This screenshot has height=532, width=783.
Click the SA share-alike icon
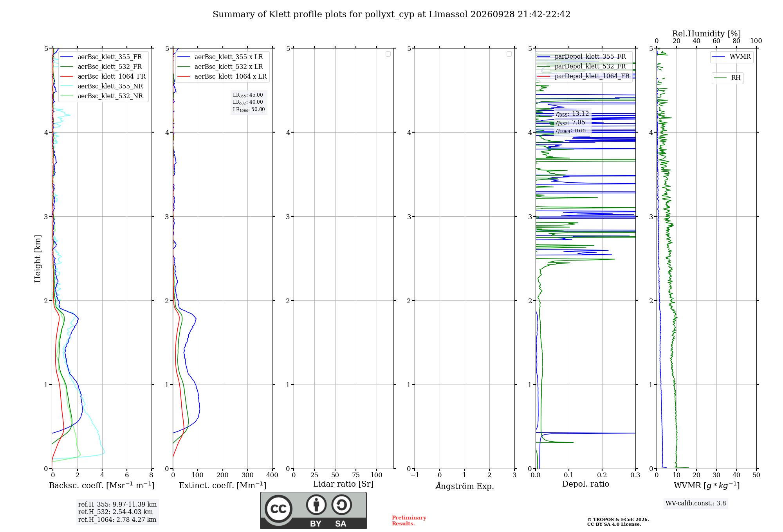tap(341, 505)
